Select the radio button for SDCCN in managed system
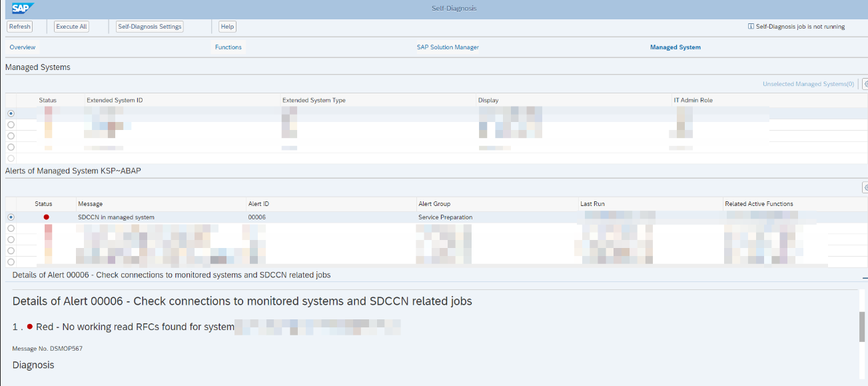The image size is (868, 386). click(x=11, y=217)
